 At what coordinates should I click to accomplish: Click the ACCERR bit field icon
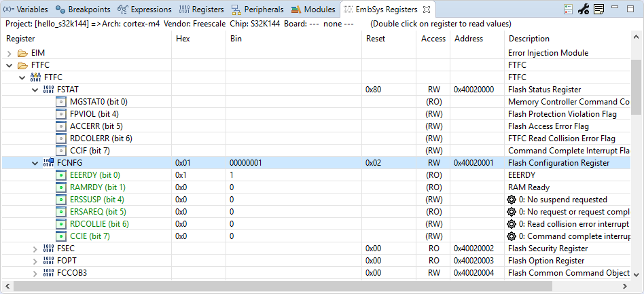(x=60, y=126)
